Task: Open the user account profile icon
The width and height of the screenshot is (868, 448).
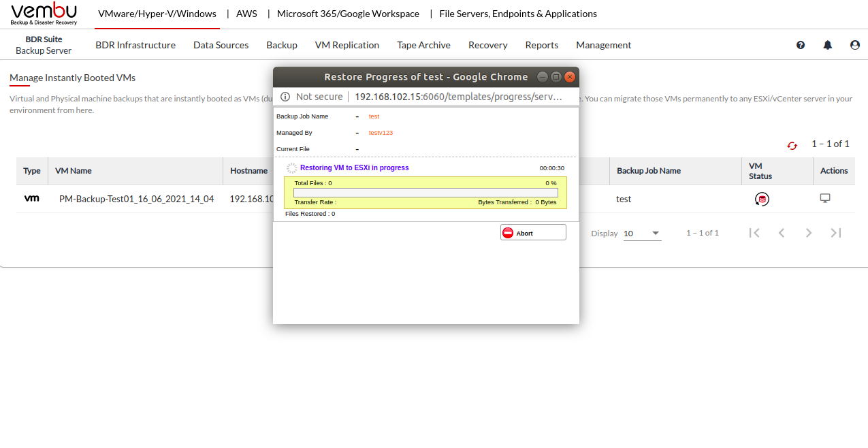Action: (855, 45)
